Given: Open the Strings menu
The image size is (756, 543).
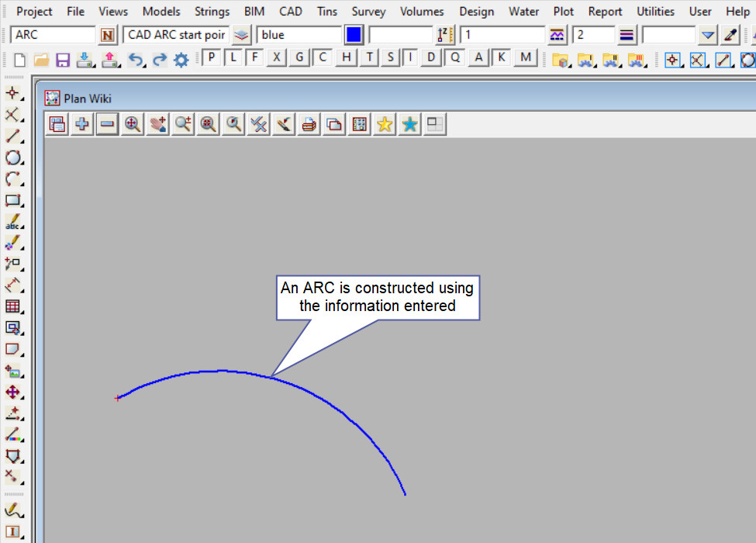Looking at the screenshot, I should pos(212,12).
